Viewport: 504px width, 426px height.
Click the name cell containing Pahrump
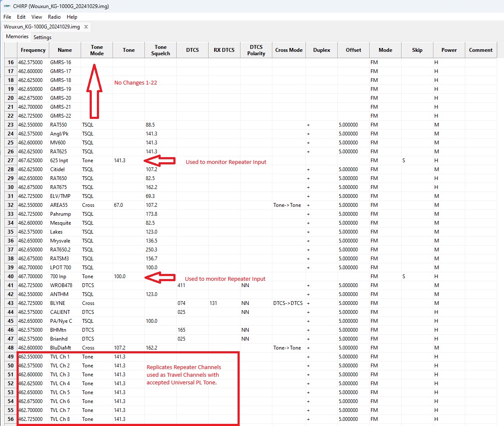(65, 214)
